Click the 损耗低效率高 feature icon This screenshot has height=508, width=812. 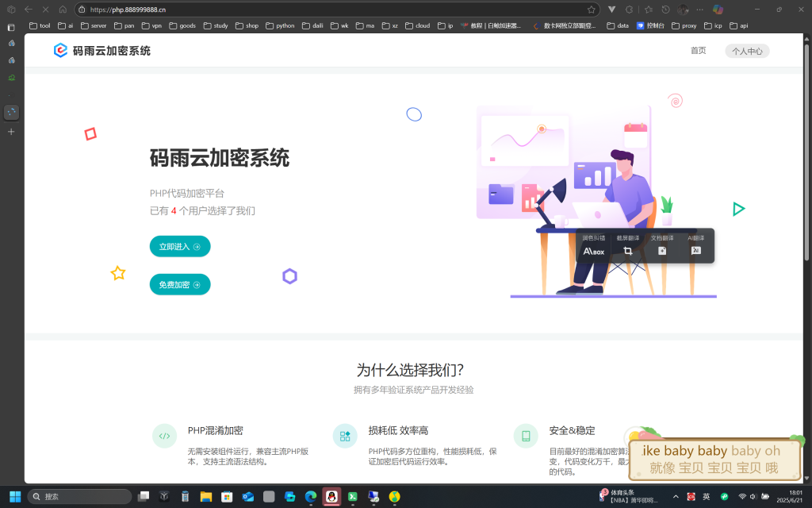coord(345,436)
